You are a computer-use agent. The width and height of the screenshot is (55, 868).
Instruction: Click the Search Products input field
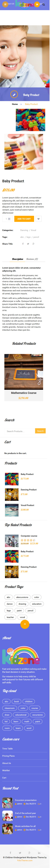(22, 431)
